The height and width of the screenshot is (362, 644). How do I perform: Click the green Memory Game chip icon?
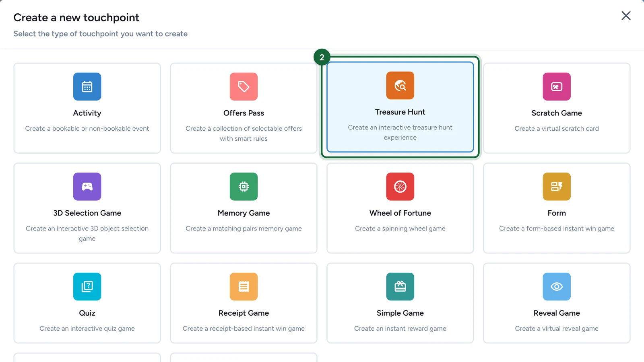click(x=244, y=187)
